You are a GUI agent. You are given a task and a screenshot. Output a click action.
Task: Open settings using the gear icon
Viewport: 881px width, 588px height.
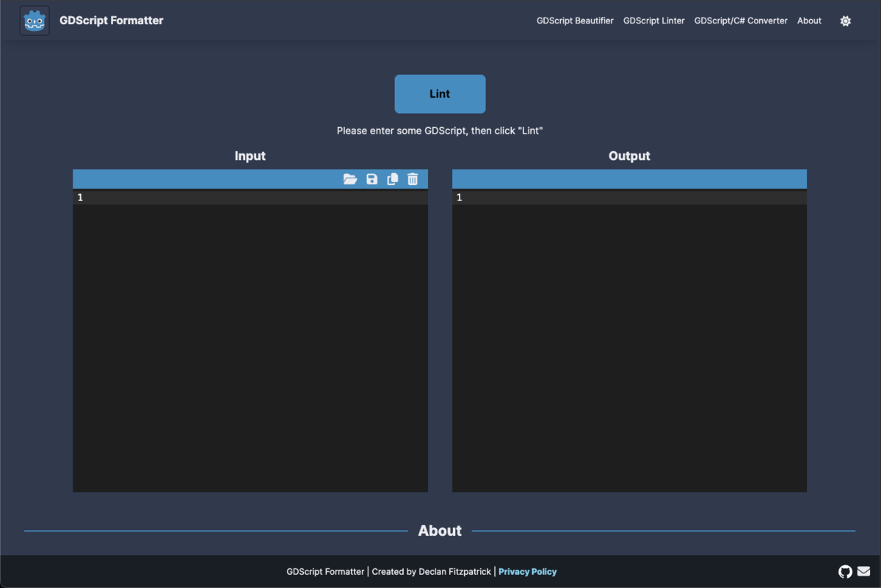[x=845, y=21]
